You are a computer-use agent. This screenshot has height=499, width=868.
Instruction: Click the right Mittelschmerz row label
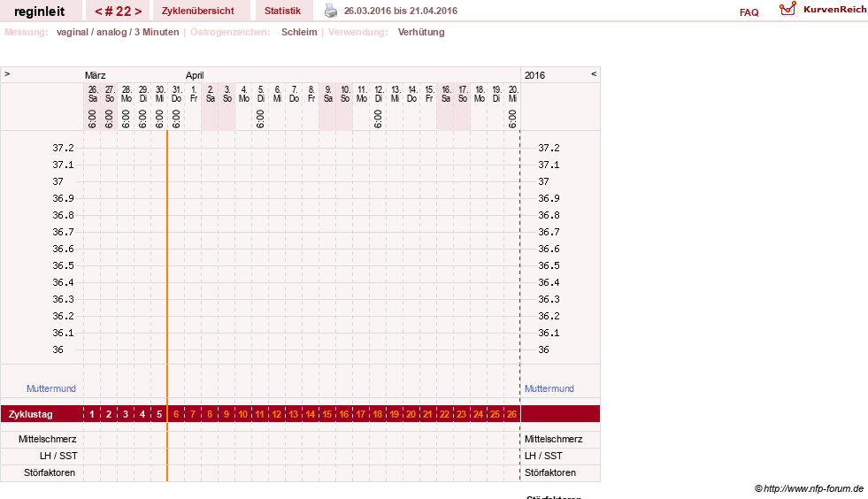click(554, 439)
